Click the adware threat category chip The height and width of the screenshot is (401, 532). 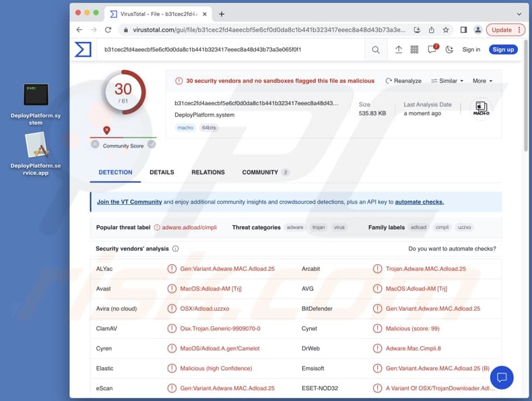pyautogui.click(x=295, y=227)
